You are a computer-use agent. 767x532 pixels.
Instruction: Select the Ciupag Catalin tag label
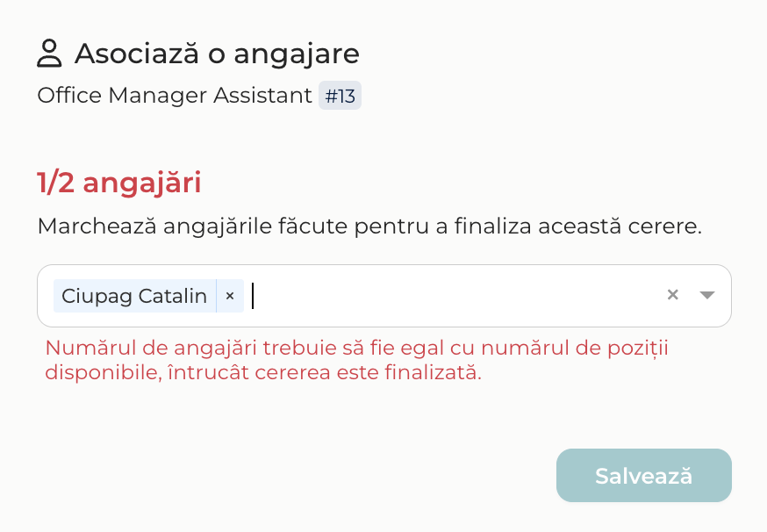(x=134, y=296)
